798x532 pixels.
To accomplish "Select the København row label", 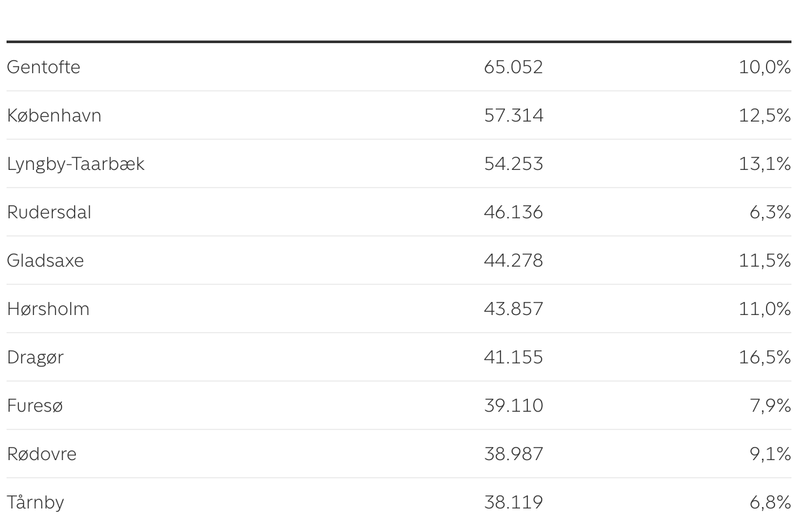I will coord(54,116).
